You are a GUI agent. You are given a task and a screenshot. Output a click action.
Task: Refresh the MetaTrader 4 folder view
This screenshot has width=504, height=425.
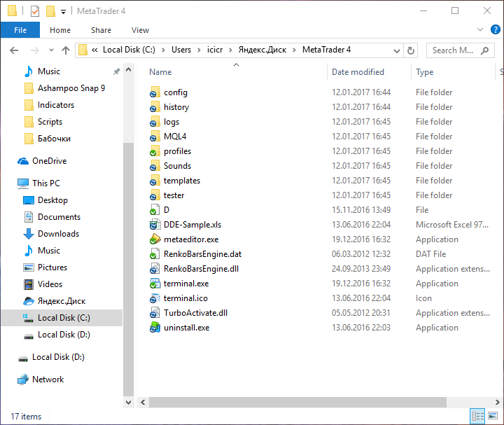click(x=410, y=50)
